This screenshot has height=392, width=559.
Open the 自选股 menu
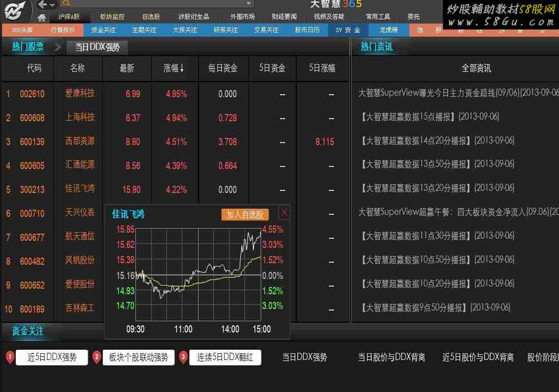[x=151, y=17]
